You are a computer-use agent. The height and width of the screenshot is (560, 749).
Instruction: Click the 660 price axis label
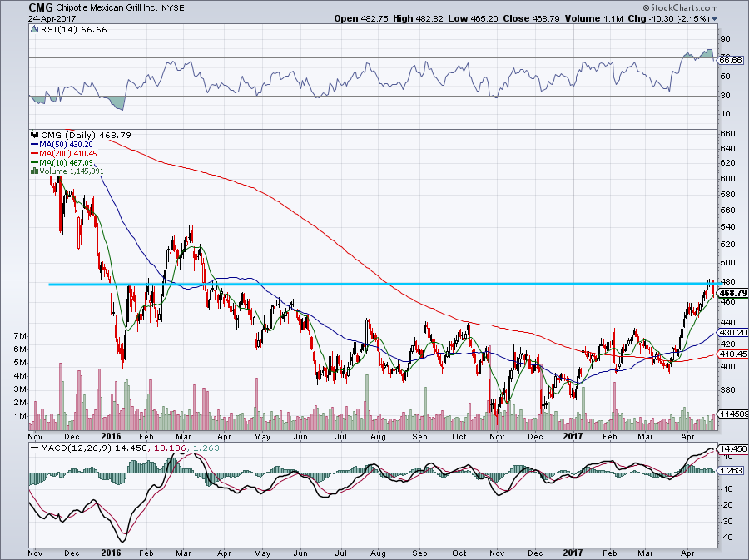click(728, 134)
